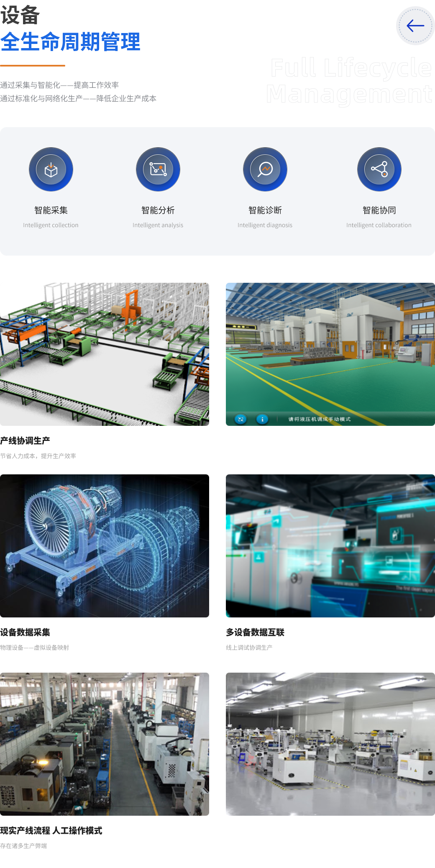Viewport: 435px width, 868px height.
Task: Click the 智能协同 label
Action: click(x=379, y=210)
